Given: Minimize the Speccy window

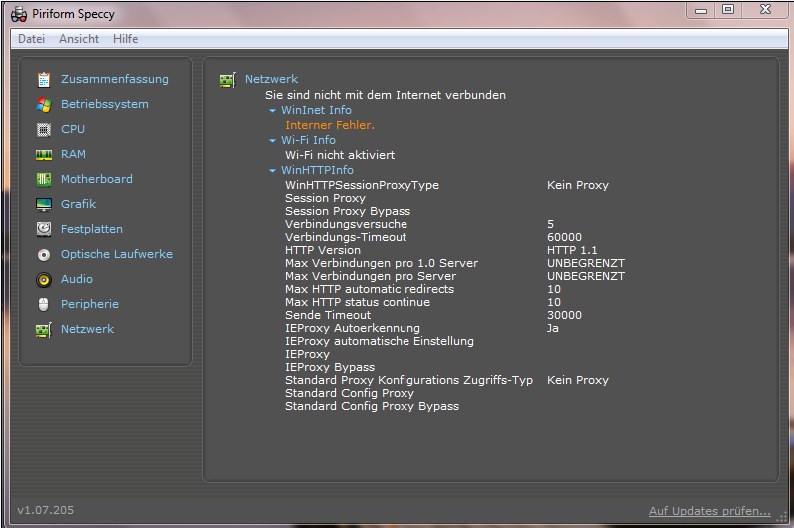Looking at the screenshot, I should click(701, 10).
